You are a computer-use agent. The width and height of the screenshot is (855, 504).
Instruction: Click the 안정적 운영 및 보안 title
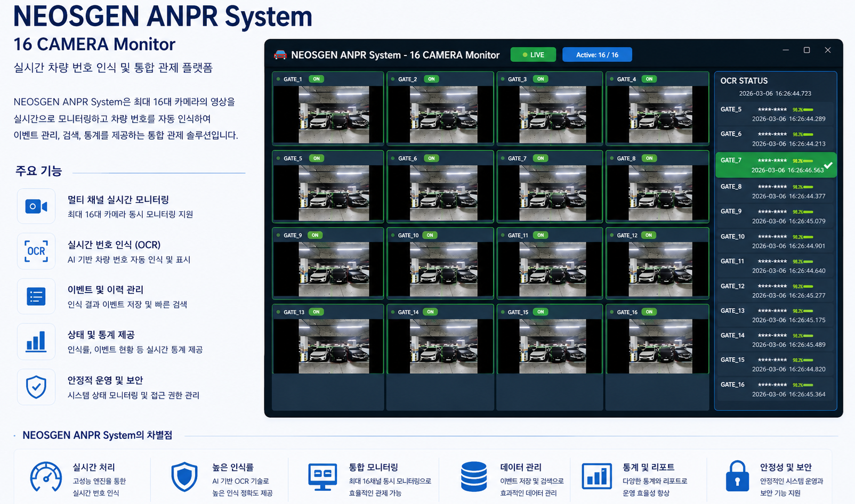[106, 380]
